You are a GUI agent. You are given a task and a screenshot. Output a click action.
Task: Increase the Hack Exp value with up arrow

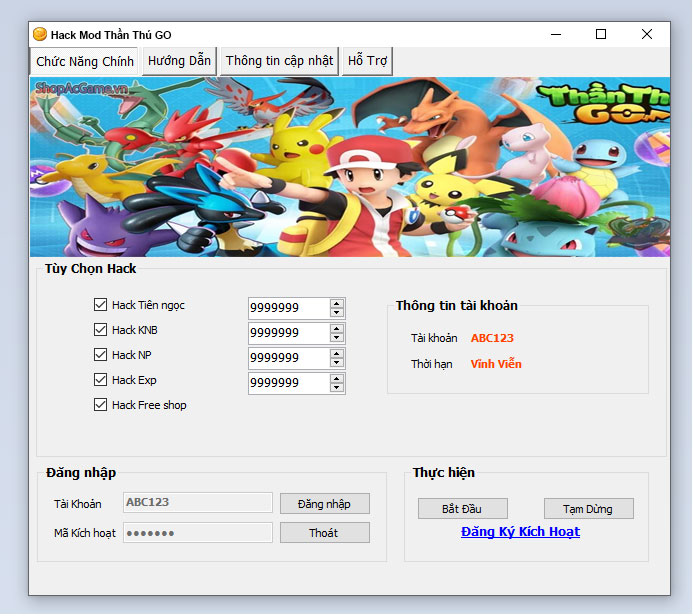point(337,379)
